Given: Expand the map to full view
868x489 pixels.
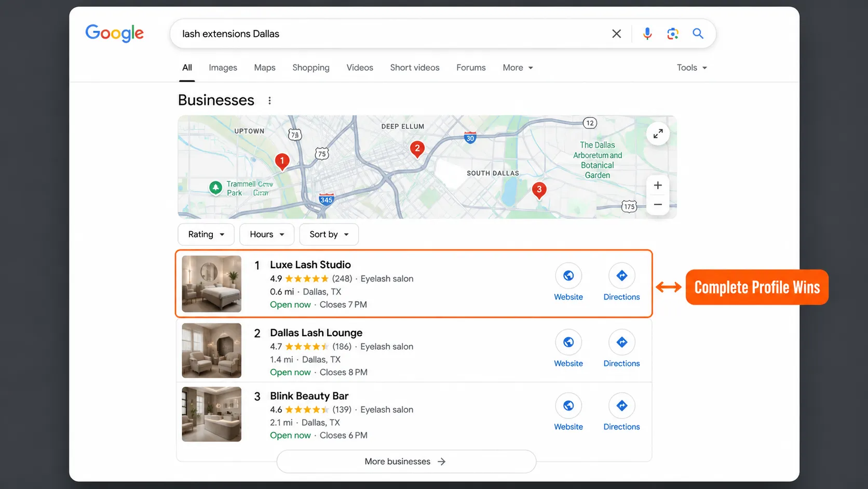Looking at the screenshot, I should pos(658,134).
